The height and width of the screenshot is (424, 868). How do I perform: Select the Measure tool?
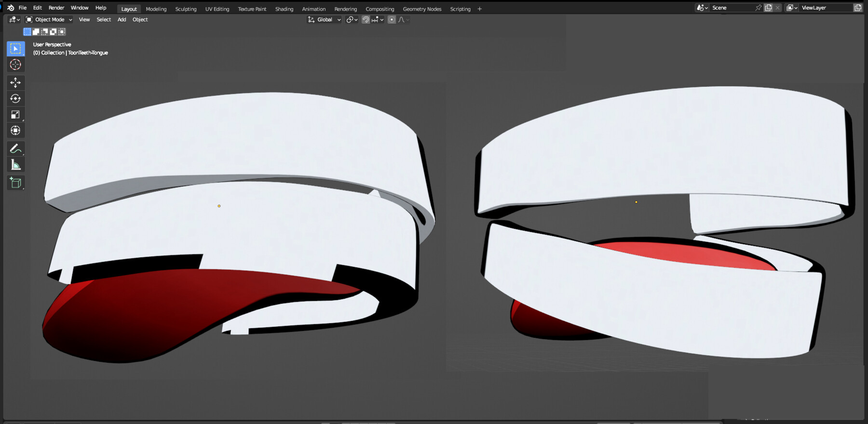pyautogui.click(x=15, y=165)
